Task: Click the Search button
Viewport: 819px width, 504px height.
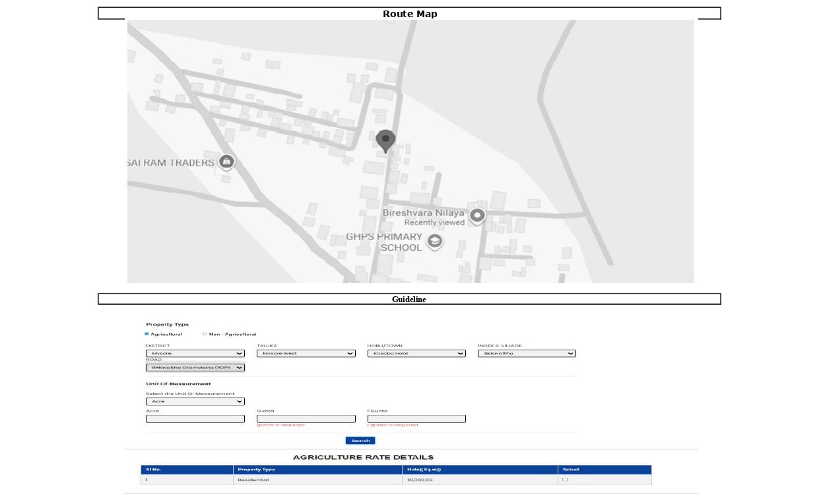Action: coord(360,441)
